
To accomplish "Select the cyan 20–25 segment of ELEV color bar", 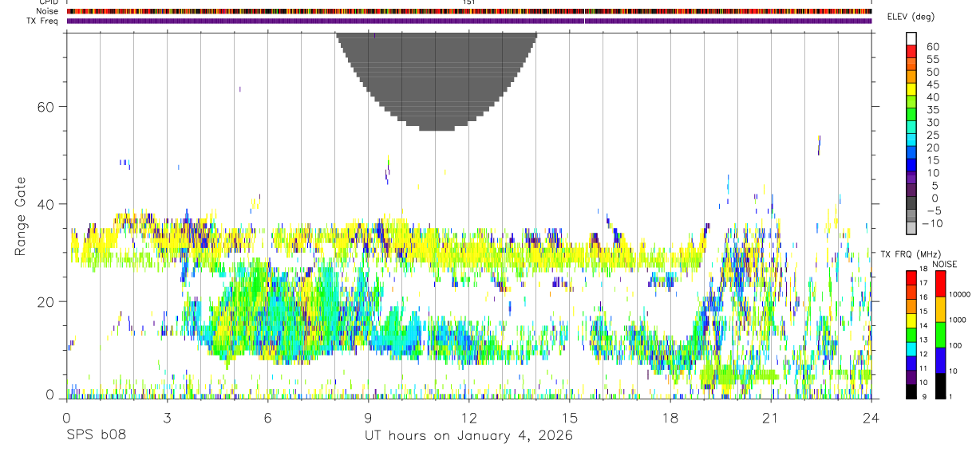I will click(x=911, y=140).
